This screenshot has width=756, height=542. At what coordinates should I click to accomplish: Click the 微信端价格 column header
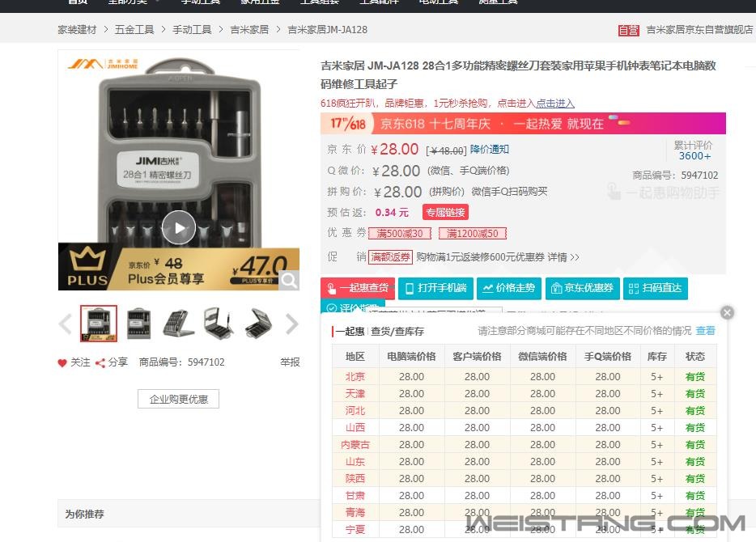point(542,357)
